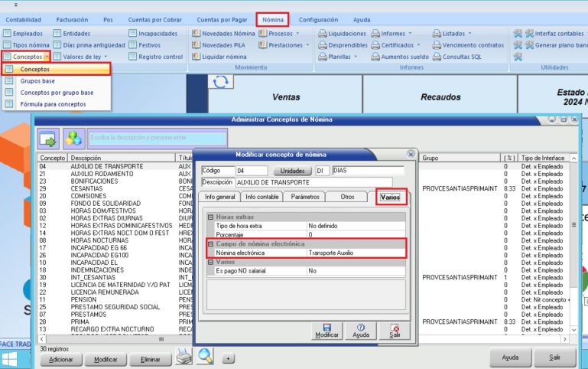Click the description search field
Screen dimensions: 588x369
158,138
